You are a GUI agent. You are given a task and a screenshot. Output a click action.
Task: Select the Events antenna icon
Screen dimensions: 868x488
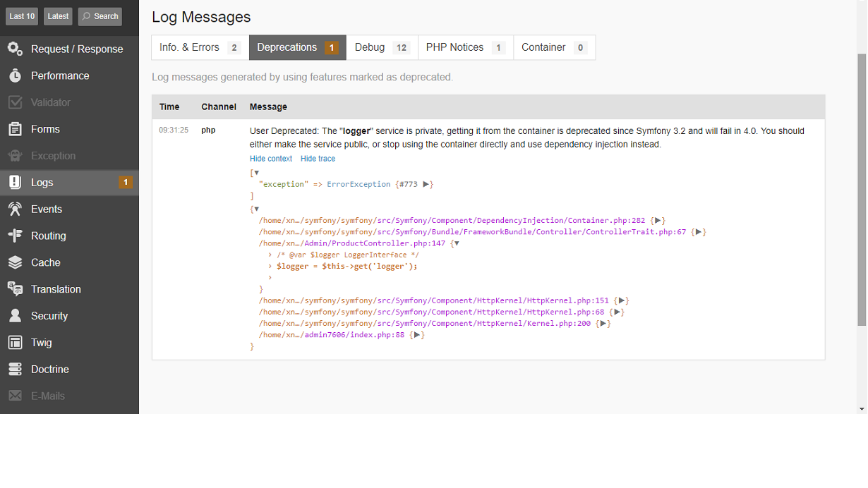pyautogui.click(x=15, y=209)
